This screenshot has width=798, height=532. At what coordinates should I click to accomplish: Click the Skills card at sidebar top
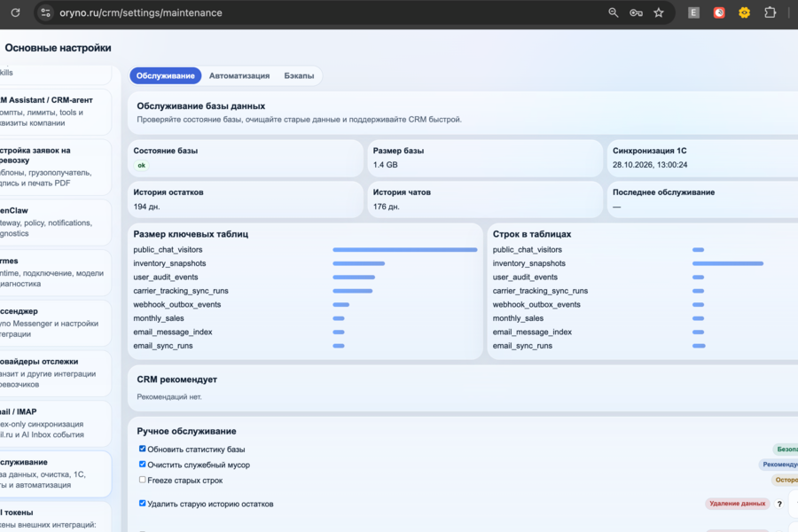pyautogui.click(x=55, y=74)
